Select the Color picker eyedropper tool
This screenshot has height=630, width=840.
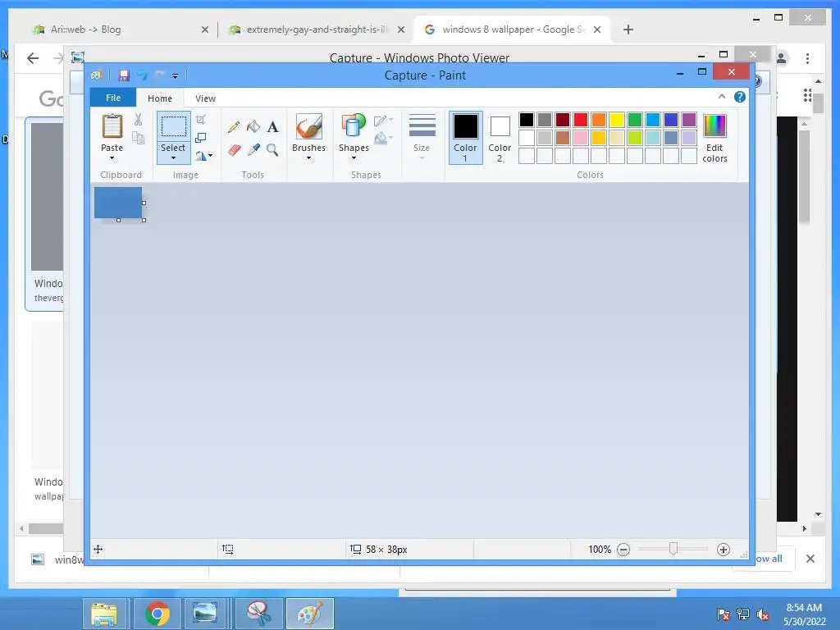253,150
